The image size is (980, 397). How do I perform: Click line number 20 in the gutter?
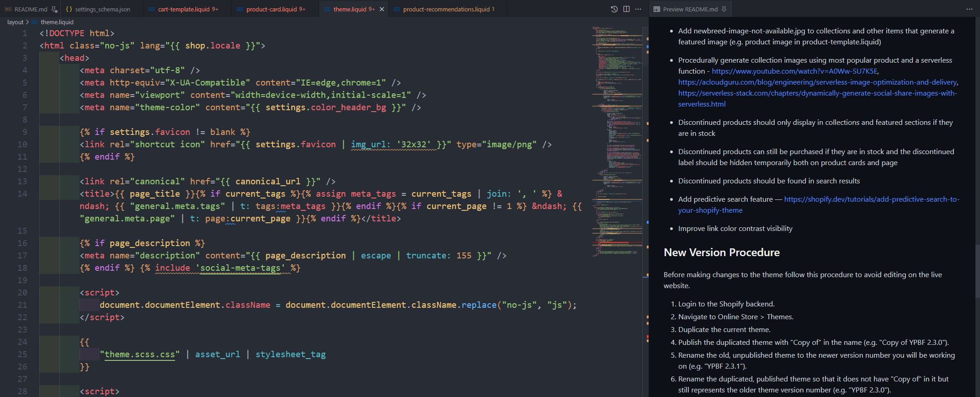click(22, 293)
